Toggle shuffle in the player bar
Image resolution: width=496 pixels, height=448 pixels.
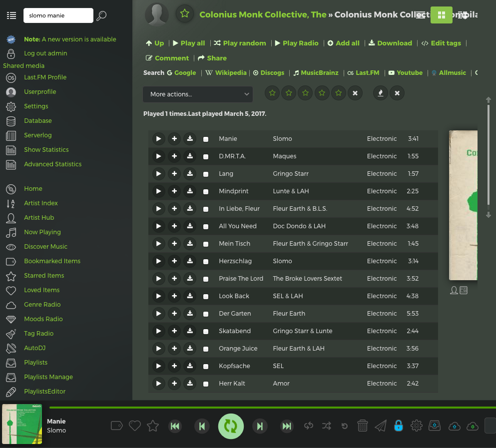pos(327,426)
